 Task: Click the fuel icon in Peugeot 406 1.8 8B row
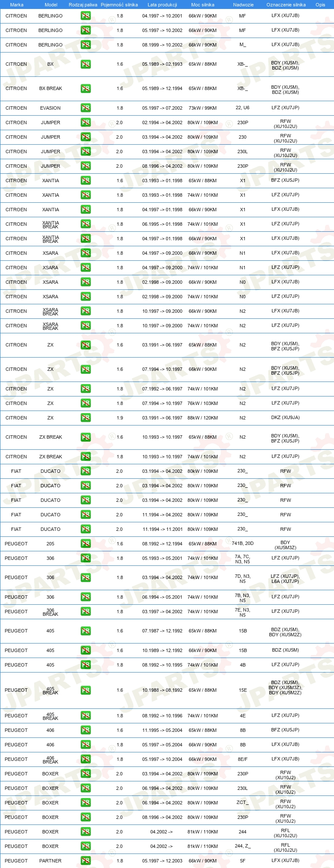(x=85, y=745)
